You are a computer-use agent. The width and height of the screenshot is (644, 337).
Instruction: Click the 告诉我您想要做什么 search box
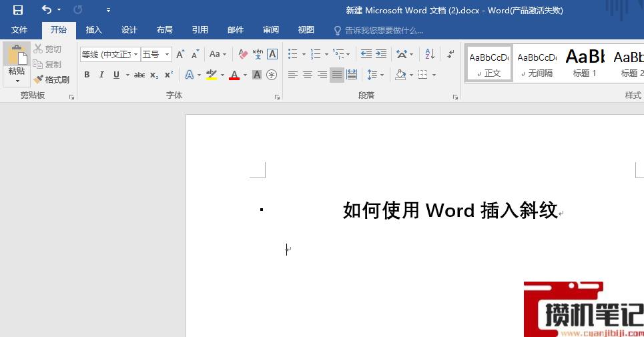click(378, 31)
